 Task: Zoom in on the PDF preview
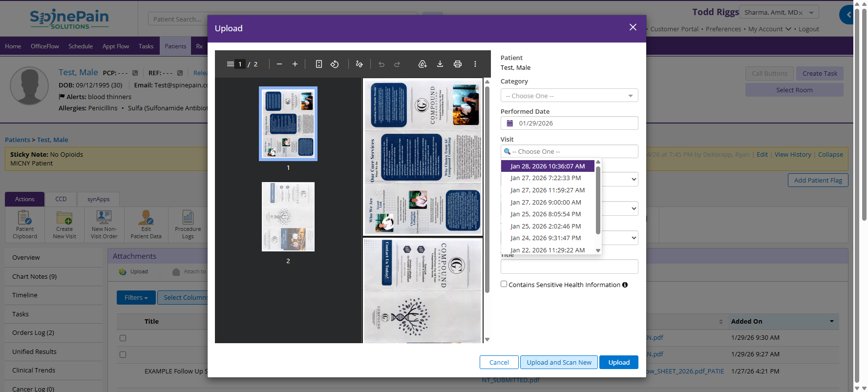(295, 64)
